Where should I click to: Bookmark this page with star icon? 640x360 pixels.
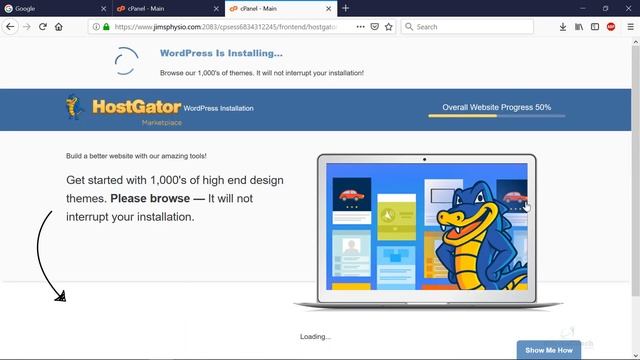(x=389, y=27)
